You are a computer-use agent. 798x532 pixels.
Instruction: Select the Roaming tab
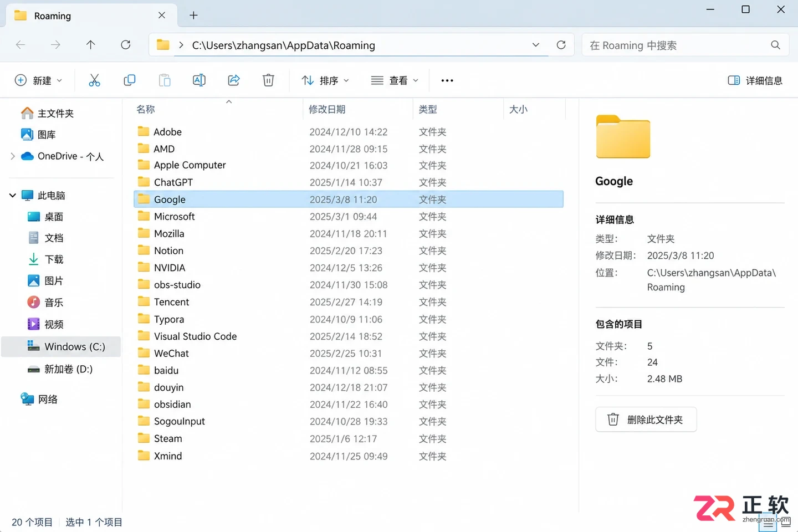coord(91,16)
